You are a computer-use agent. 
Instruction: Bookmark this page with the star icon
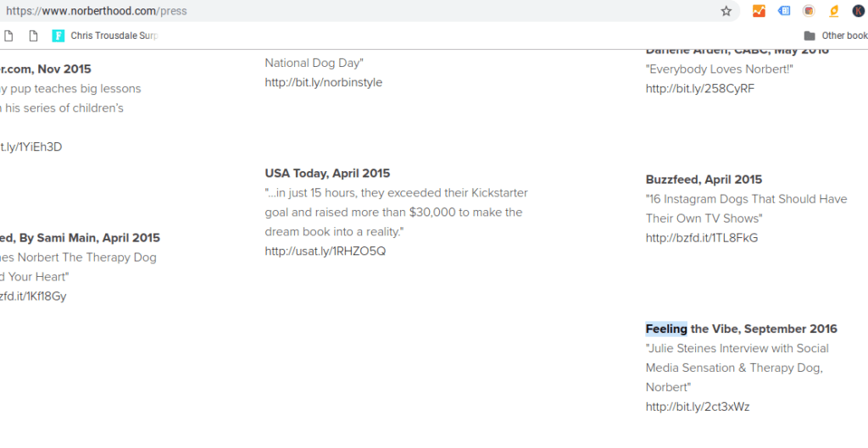[x=726, y=11]
